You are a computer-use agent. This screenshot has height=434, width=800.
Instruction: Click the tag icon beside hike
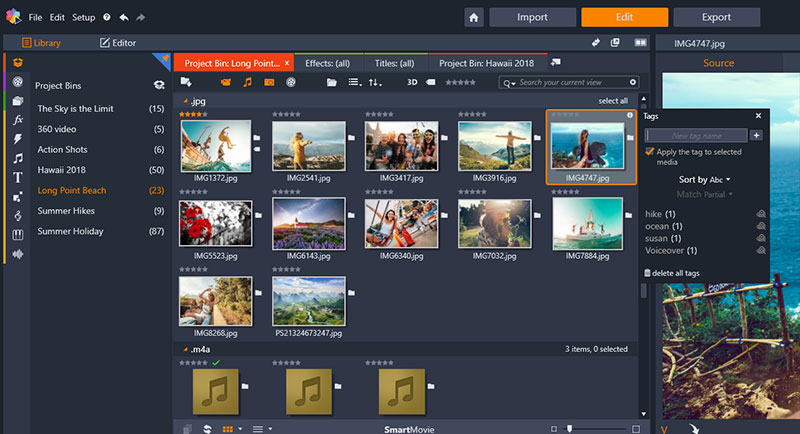[760, 214]
